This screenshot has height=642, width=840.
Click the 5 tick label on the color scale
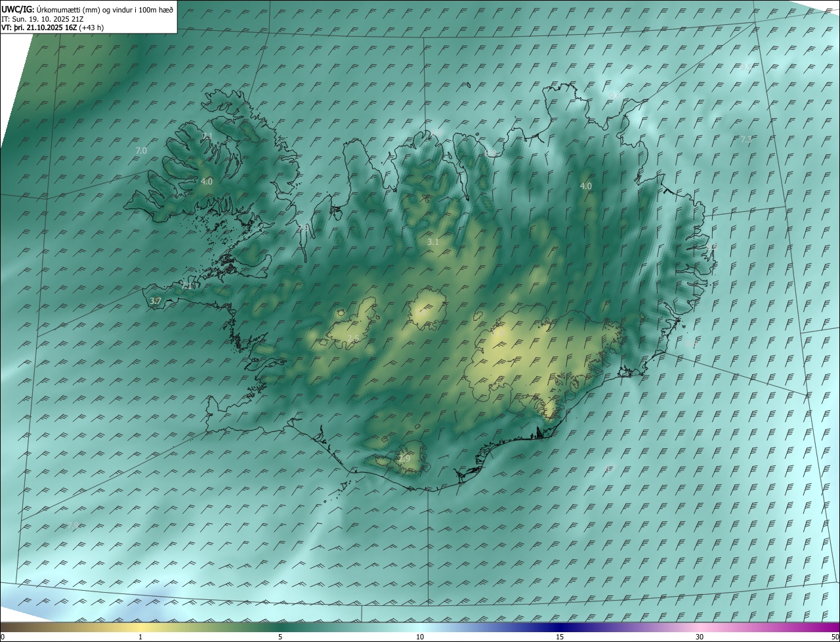[x=280, y=637]
